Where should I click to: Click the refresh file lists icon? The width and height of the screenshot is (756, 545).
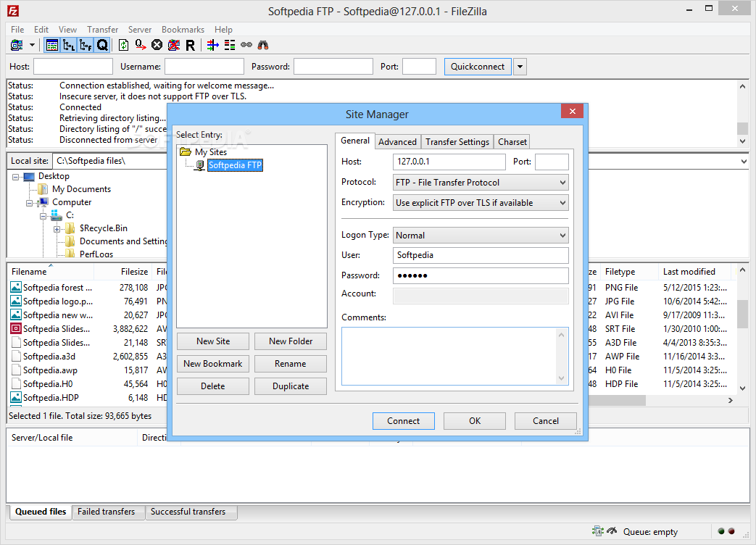123,45
